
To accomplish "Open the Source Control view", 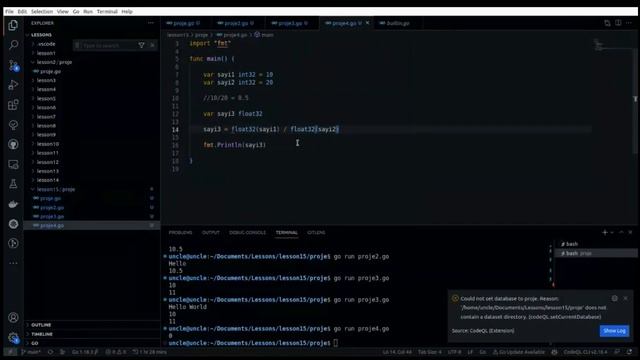I will pyautogui.click(x=13, y=65).
